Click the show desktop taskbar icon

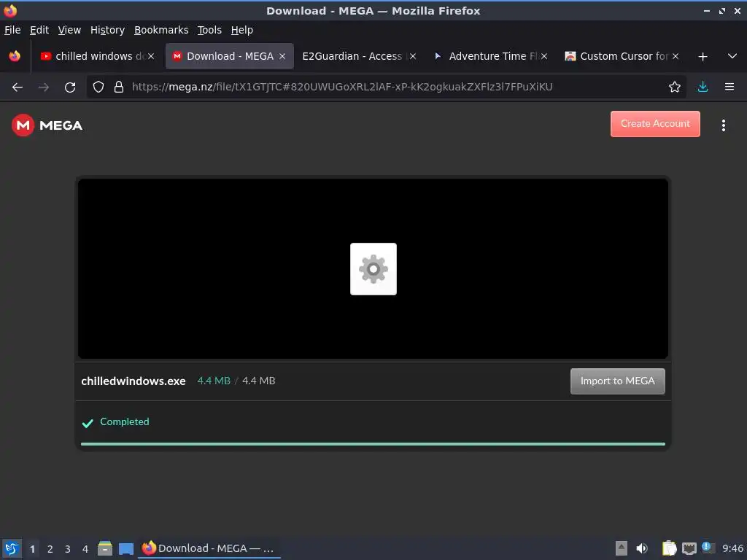coord(125,548)
